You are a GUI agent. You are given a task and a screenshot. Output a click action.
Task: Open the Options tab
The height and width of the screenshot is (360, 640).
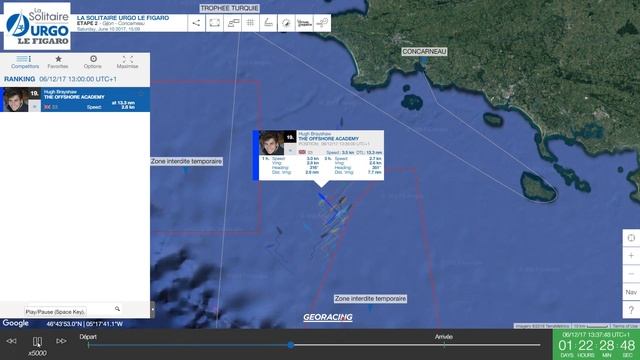click(x=93, y=62)
